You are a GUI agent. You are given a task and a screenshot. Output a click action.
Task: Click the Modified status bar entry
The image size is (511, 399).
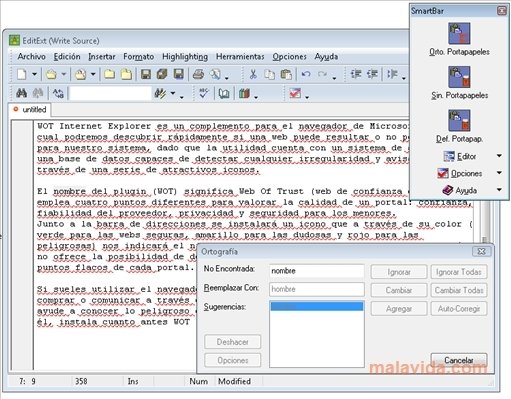click(234, 381)
